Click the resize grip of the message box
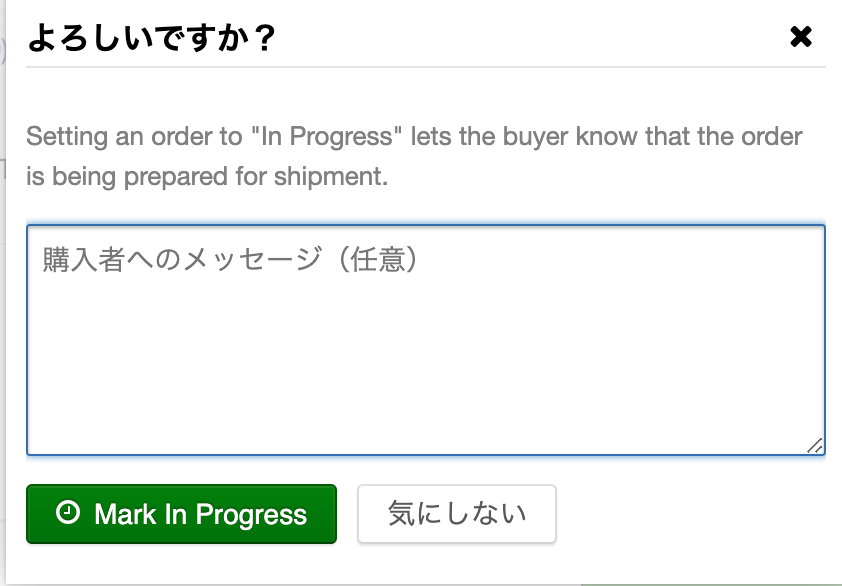 (x=815, y=446)
